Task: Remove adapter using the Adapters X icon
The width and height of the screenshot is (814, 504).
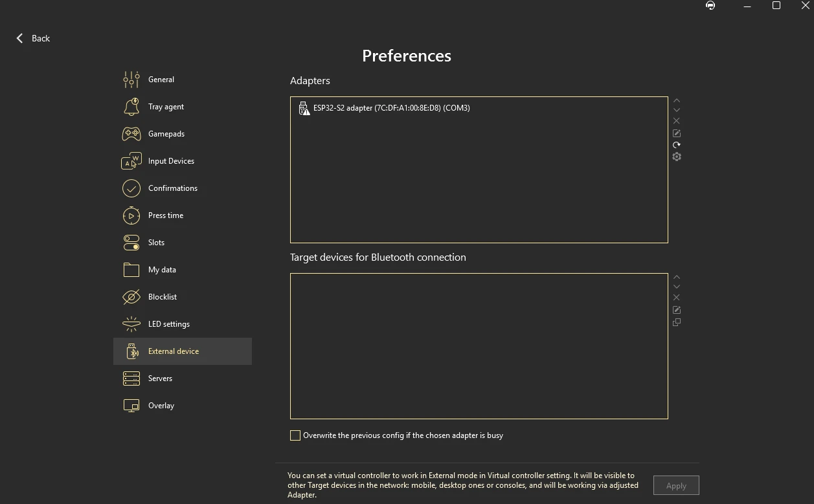Action: pyautogui.click(x=677, y=121)
